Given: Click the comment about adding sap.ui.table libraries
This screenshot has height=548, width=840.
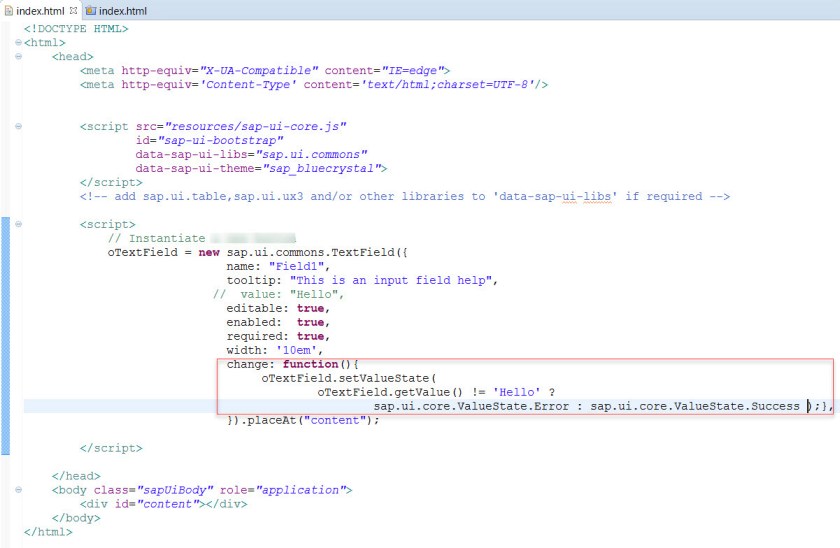Looking at the screenshot, I should (x=404, y=196).
